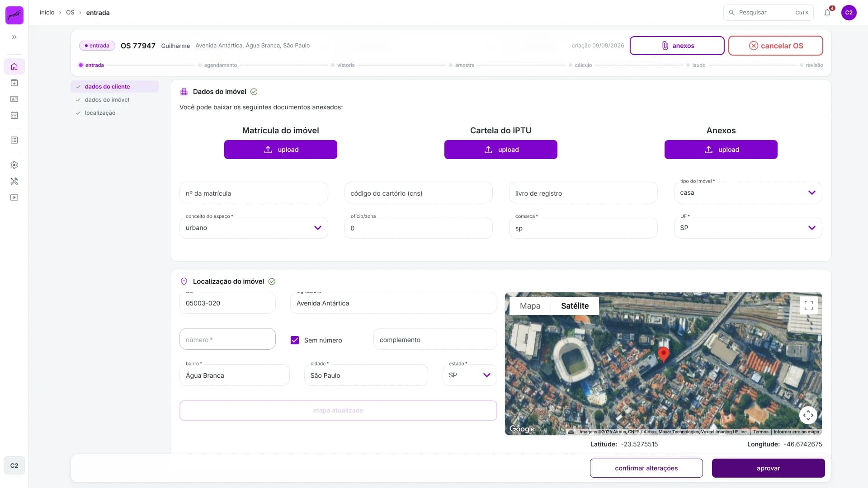868x488 pixels.
Task: Upload file under Anexos
Action: coord(721,150)
